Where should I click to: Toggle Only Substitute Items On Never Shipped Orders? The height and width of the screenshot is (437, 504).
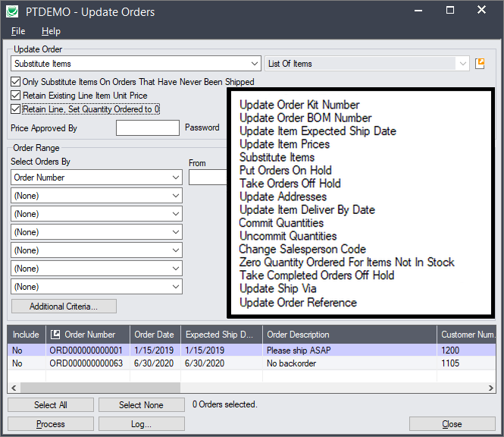pyautogui.click(x=16, y=82)
